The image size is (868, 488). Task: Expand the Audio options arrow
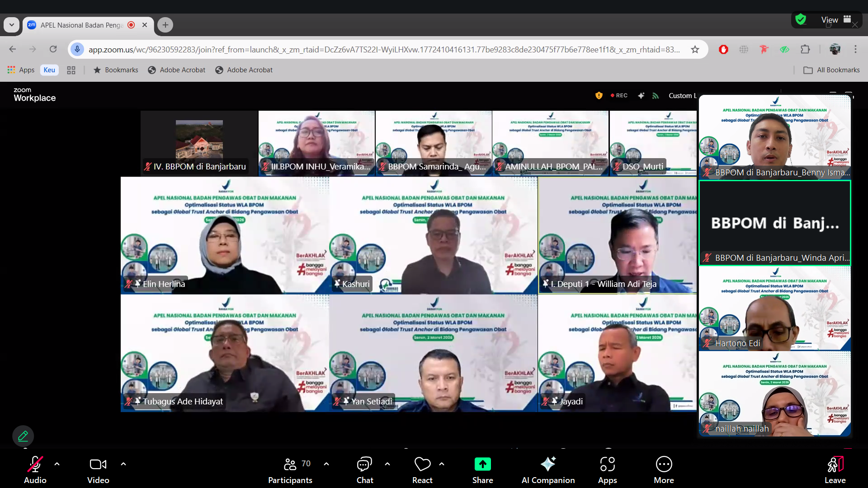(57, 464)
